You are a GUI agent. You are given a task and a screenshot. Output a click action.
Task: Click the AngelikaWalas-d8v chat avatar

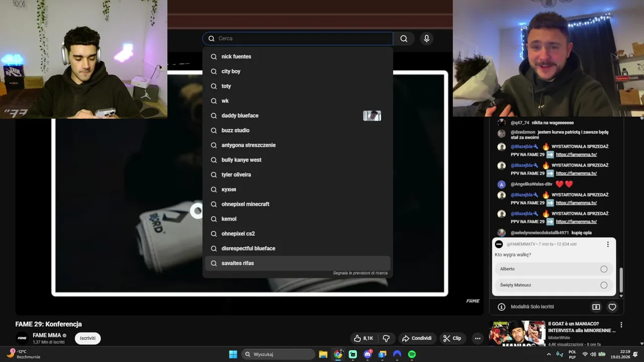(501, 185)
